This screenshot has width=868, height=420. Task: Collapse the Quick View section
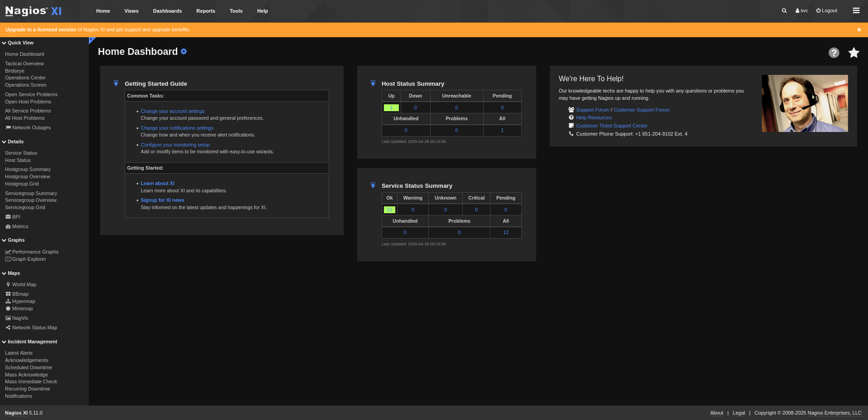click(x=18, y=43)
